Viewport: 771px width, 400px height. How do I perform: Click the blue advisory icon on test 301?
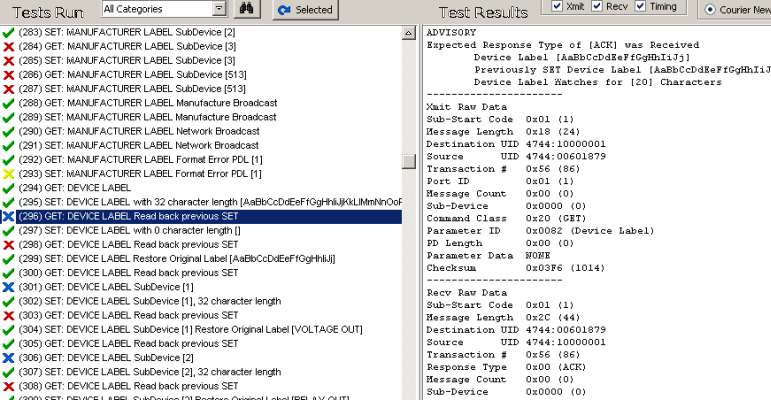[8, 287]
